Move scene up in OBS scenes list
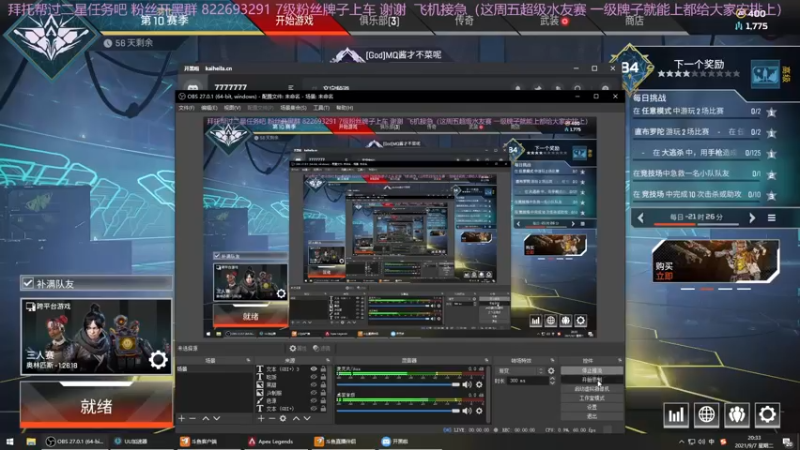The image size is (800, 450). click(x=206, y=418)
